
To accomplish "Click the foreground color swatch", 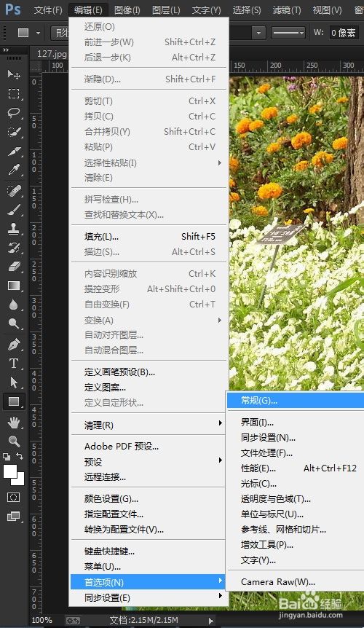I will [x=9, y=470].
